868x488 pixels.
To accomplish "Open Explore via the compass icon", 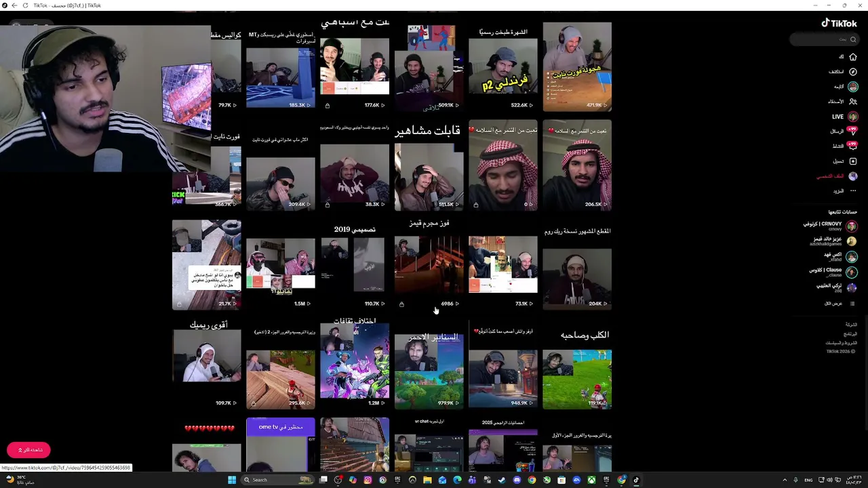I will click(853, 72).
